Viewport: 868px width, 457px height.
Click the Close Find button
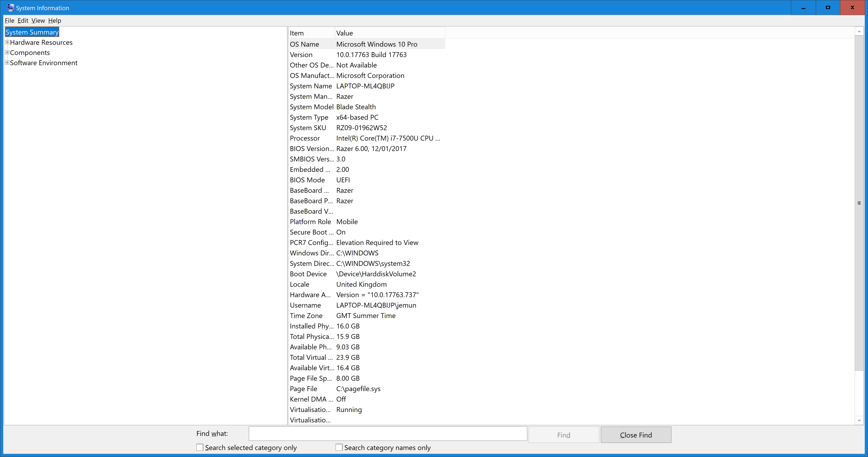pos(636,435)
